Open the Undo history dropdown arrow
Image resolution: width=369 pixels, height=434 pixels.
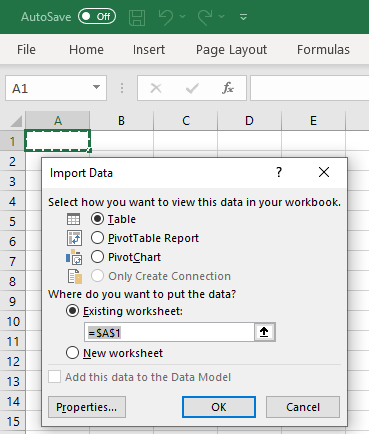click(x=182, y=16)
